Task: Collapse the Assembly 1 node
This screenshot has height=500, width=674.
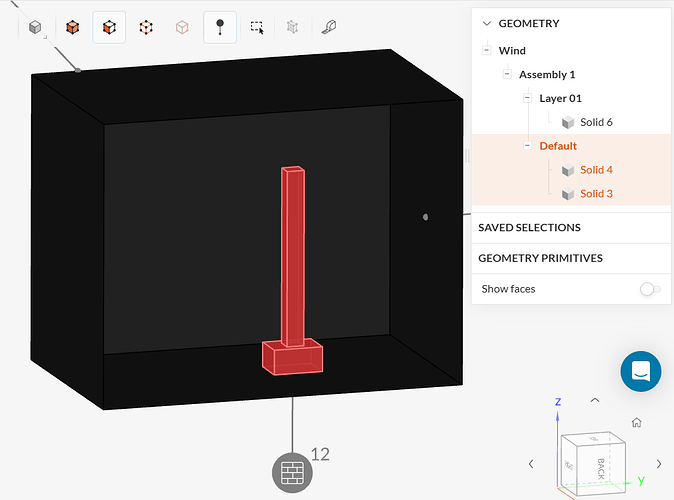Action: (x=507, y=74)
